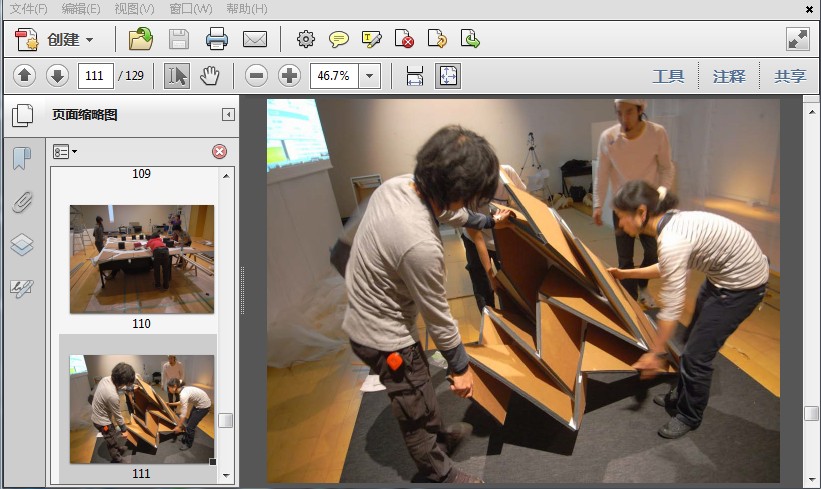Click the delete page icon
The image size is (821, 489).
tap(404, 39)
